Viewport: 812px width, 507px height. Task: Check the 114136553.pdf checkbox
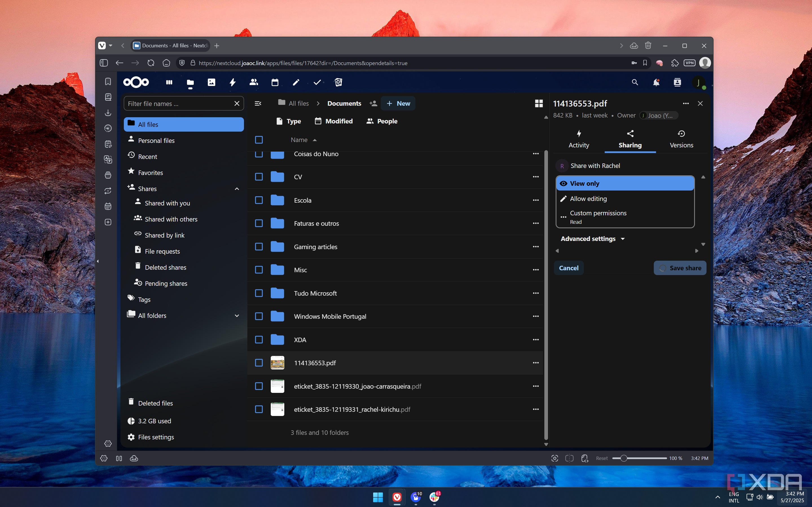[259, 363]
